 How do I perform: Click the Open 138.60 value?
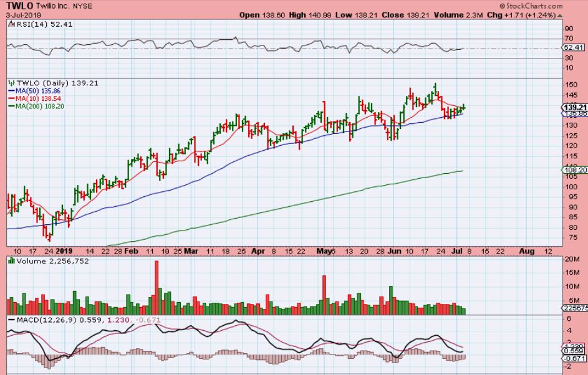click(x=263, y=16)
